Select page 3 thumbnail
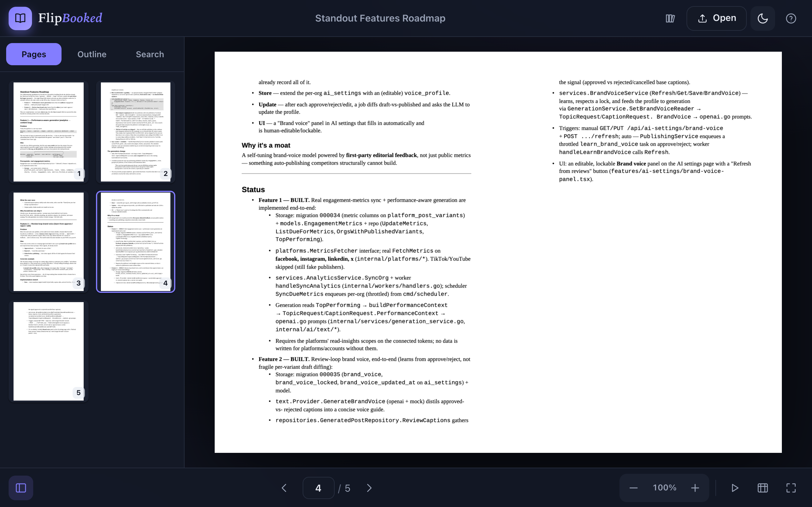 click(49, 242)
